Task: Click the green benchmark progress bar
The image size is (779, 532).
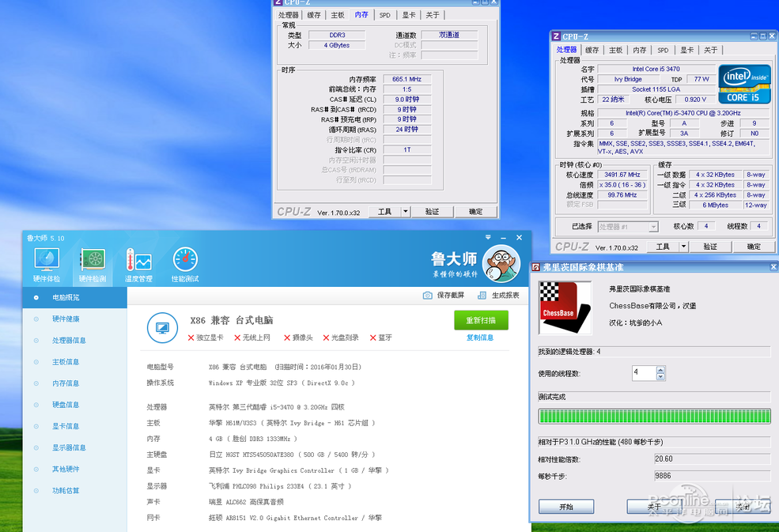Action: point(654,417)
